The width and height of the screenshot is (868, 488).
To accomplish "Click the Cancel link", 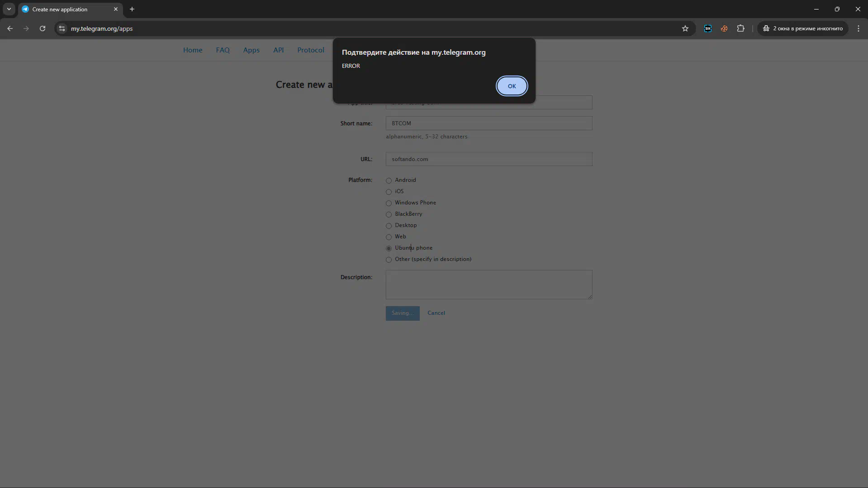I will point(436,313).
